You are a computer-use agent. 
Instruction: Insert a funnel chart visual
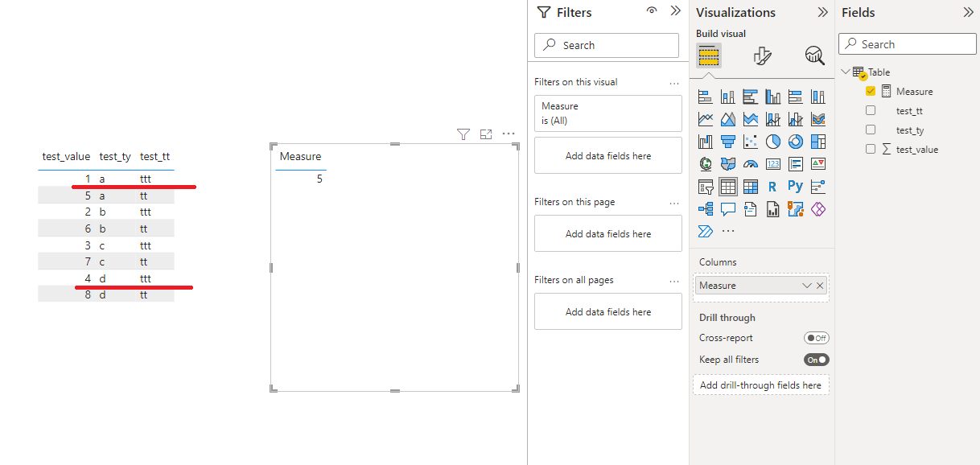tap(728, 142)
